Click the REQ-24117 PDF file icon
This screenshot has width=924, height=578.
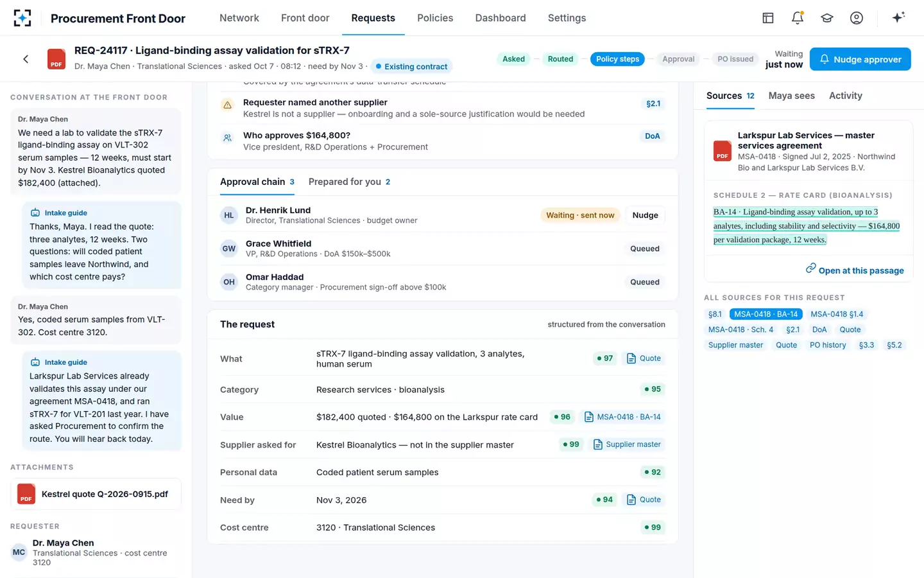click(56, 59)
